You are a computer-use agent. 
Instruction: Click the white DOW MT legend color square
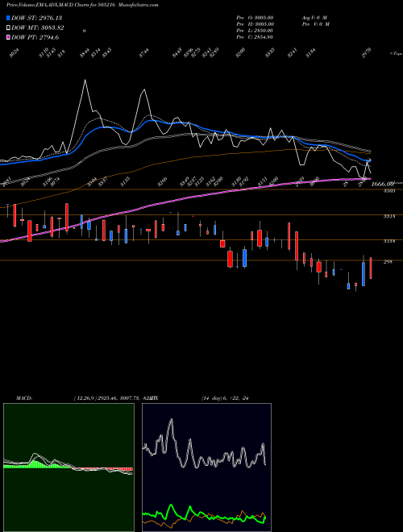click(x=8, y=28)
